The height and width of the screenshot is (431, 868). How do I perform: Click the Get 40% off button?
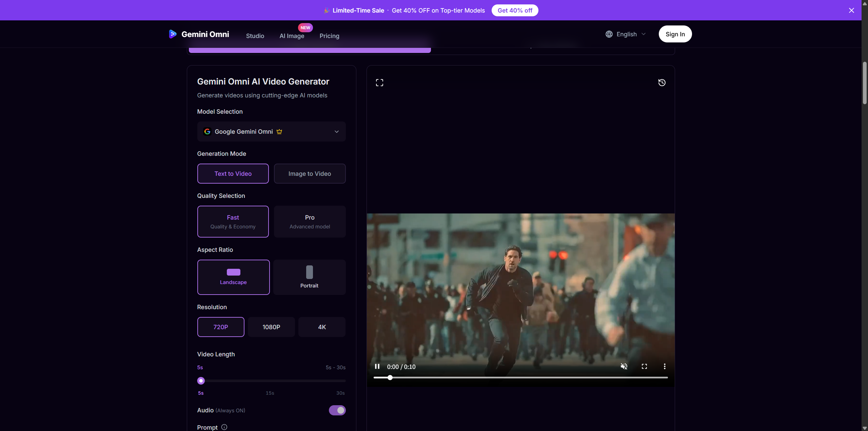pos(515,11)
